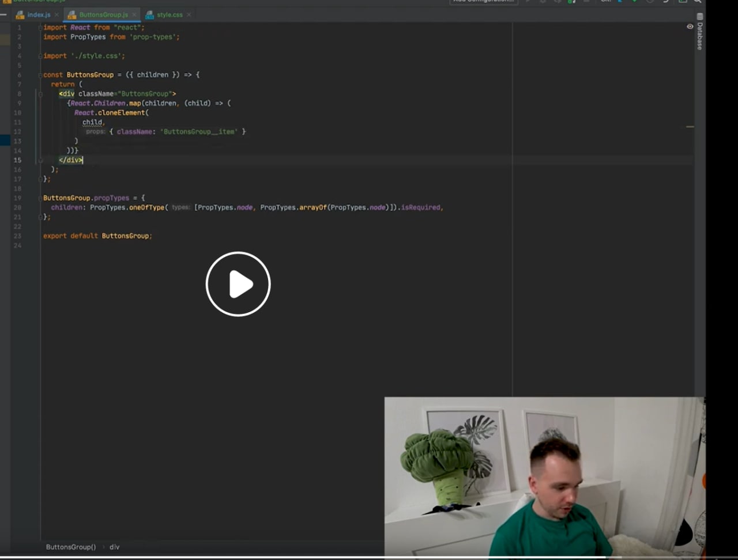
Task: Click arrayOf on line 20
Action: 312,207
